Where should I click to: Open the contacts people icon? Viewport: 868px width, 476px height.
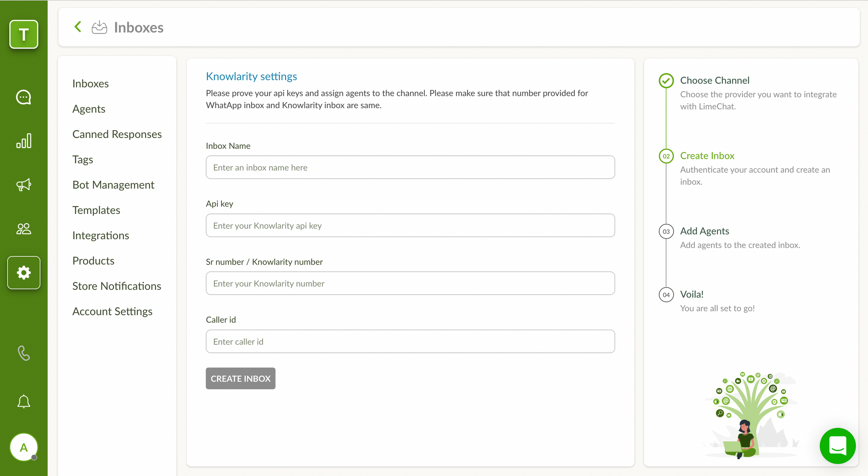24,229
